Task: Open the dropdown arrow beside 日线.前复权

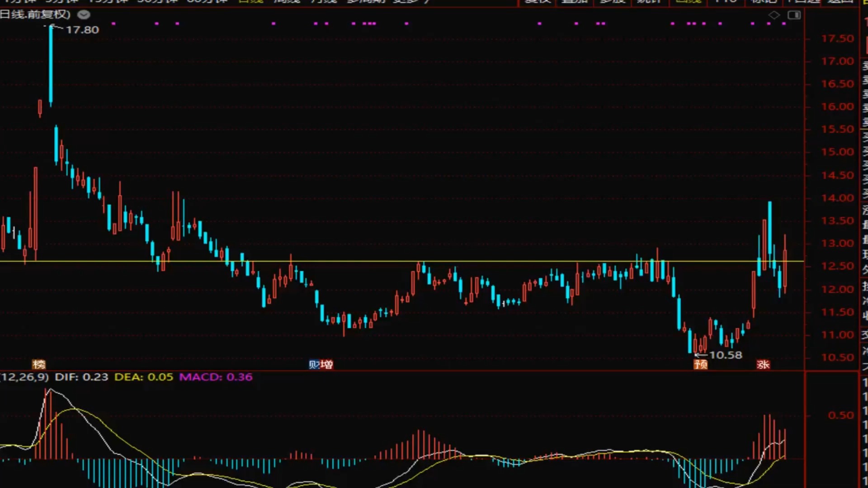Action: click(84, 15)
